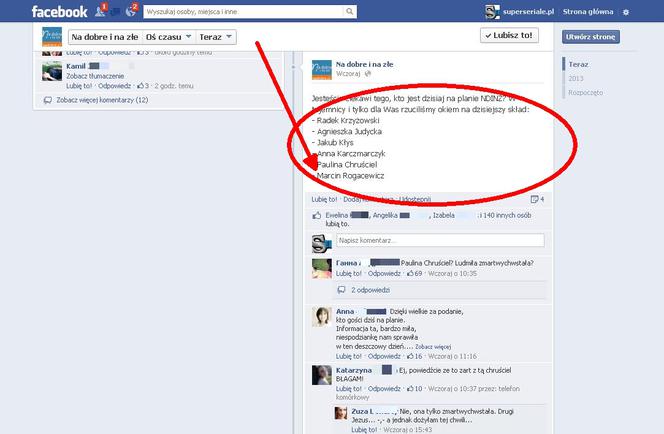Click Zobacz tłumaczenie under Kamil's comment
The width and height of the screenshot is (664, 434).
95,76
